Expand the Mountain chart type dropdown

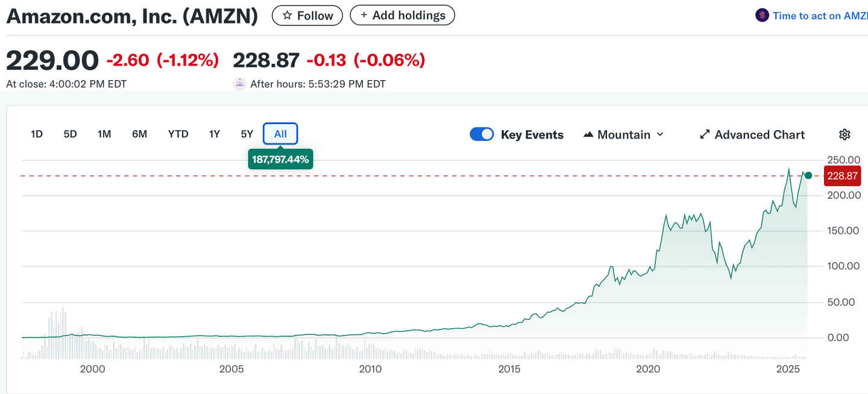click(659, 134)
